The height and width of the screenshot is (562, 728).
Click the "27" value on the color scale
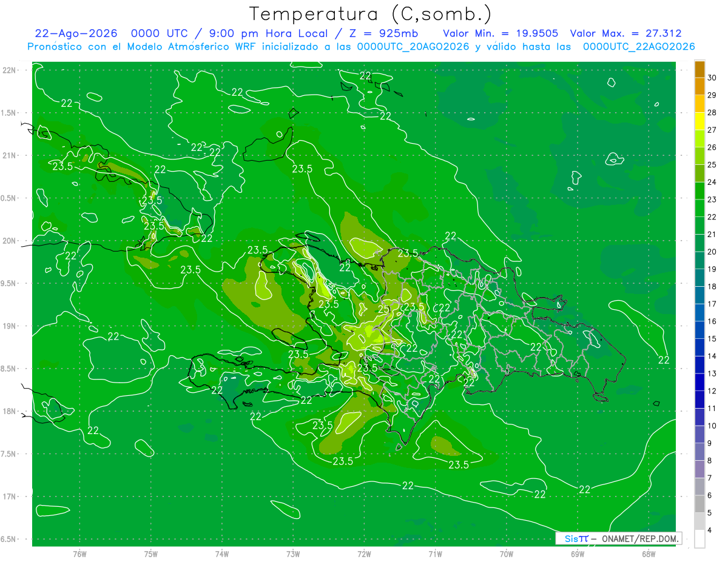(712, 130)
